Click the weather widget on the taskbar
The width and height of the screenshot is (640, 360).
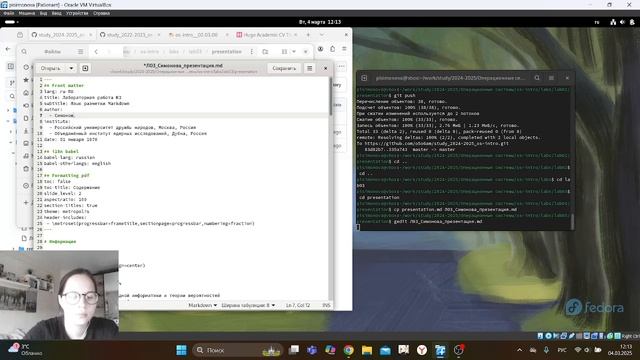tap(25, 350)
